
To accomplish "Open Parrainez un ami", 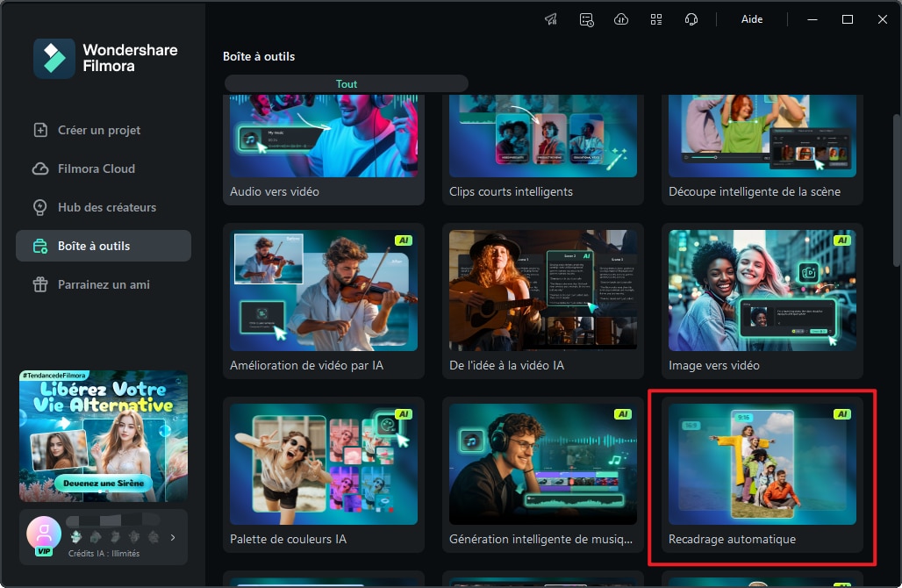I will click(x=104, y=284).
